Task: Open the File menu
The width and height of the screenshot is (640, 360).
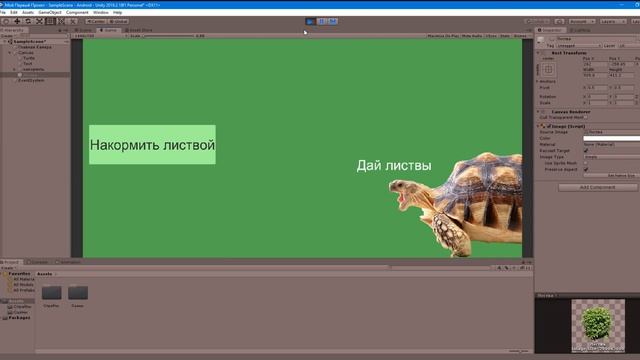Action: 3,13
